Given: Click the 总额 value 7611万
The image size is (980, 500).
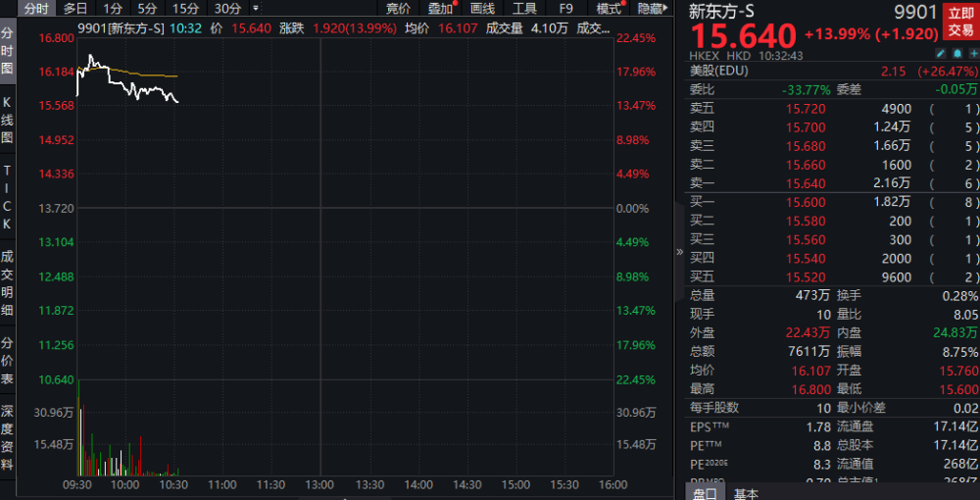Looking at the screenshot, I should point(807,351).
